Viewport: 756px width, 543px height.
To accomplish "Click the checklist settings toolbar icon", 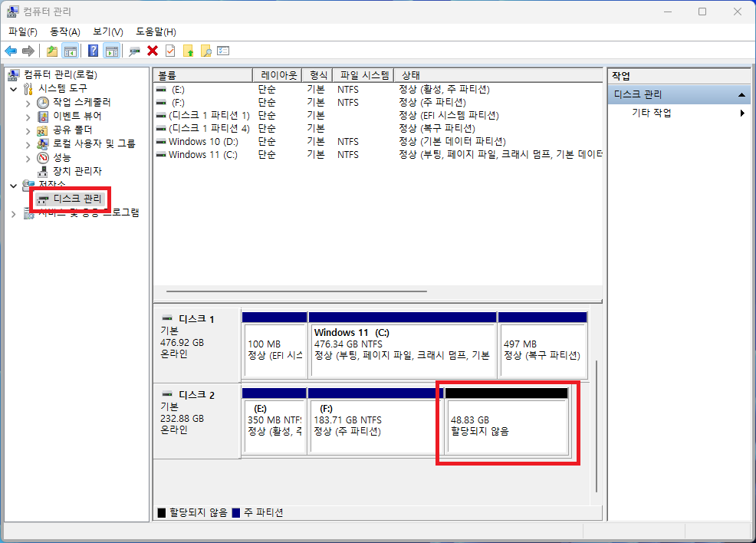I will [x=222, y=50].
